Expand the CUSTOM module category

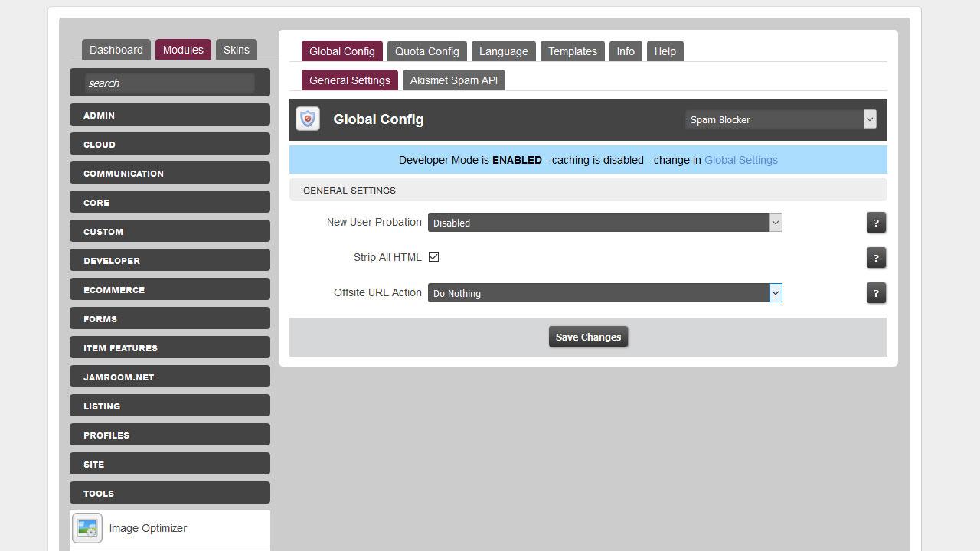(170, 231)
